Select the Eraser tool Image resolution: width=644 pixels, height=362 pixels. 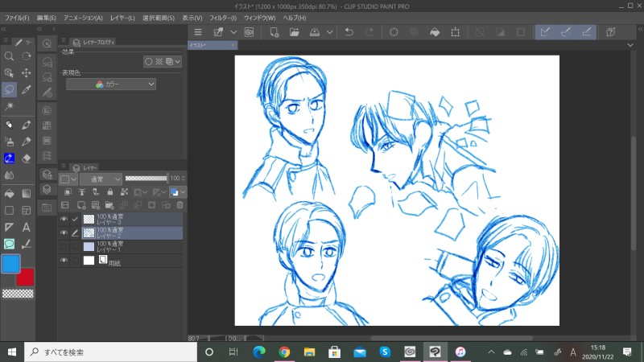(27, 158)
